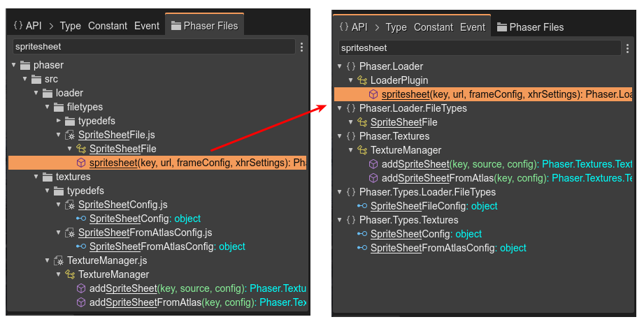644x324 pixels.
Task: Click right panel spritesheet search field
Action: (x=479, y=48)
